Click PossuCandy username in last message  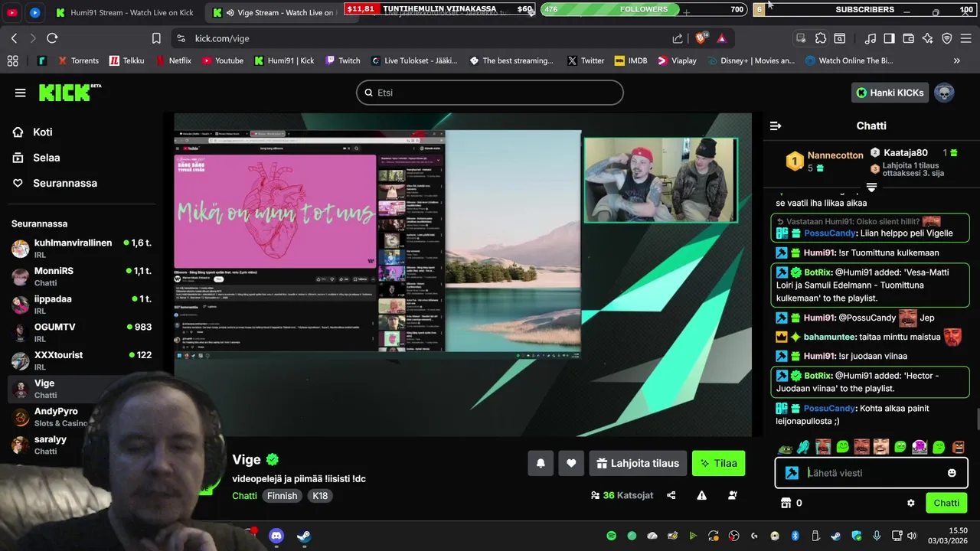click(x=829, y=409)
